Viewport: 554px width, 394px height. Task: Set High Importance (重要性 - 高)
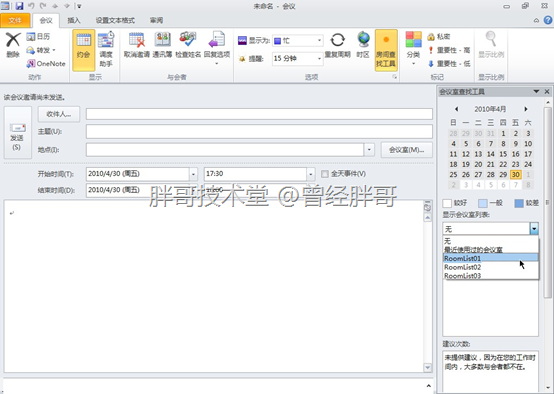[x=449, y=50]
